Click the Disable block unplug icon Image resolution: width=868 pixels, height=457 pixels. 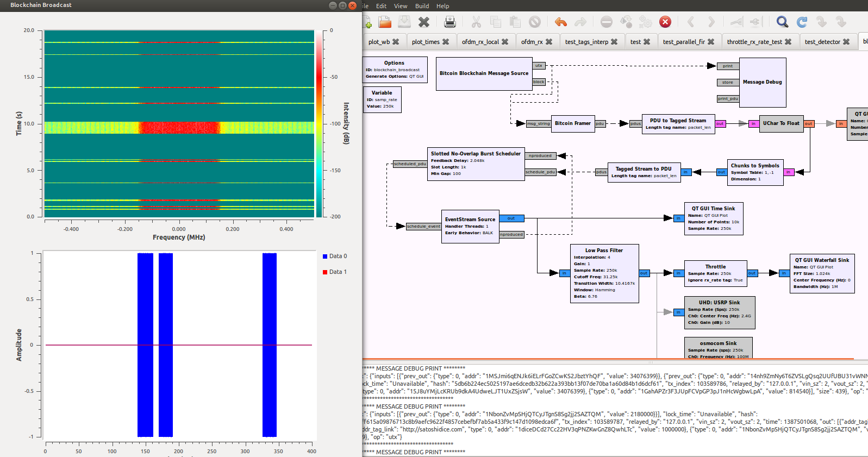pos(756,22)
